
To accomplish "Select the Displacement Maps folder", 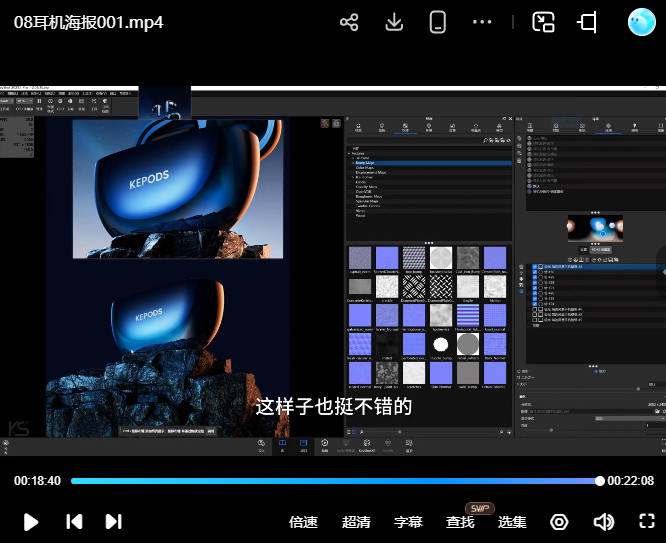I will (370, 173).
